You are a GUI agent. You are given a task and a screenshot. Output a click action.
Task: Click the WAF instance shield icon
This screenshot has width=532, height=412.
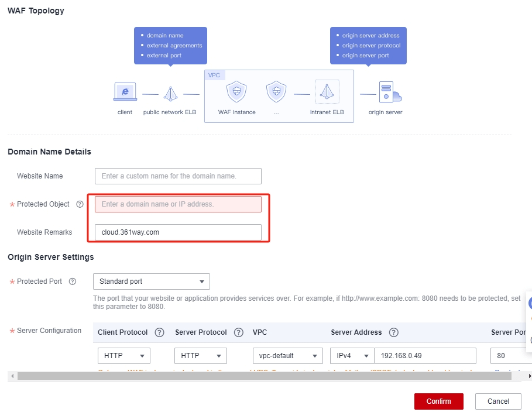click(236, 92)
